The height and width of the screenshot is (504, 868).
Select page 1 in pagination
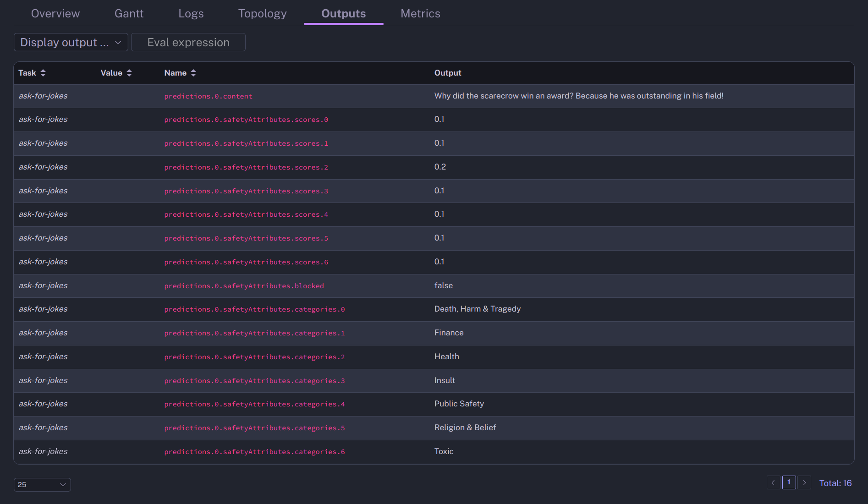(x=789, y=482)
